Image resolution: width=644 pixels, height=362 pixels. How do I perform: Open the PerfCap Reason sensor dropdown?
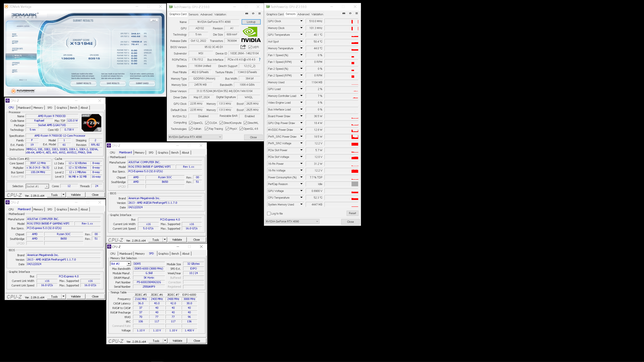click(x=301, y=184)
